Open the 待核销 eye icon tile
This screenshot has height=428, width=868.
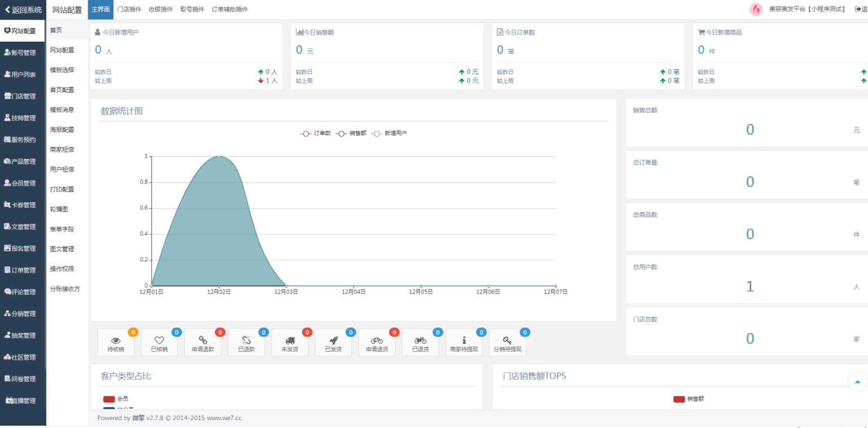pyautogui.click(x=116, y=343)
